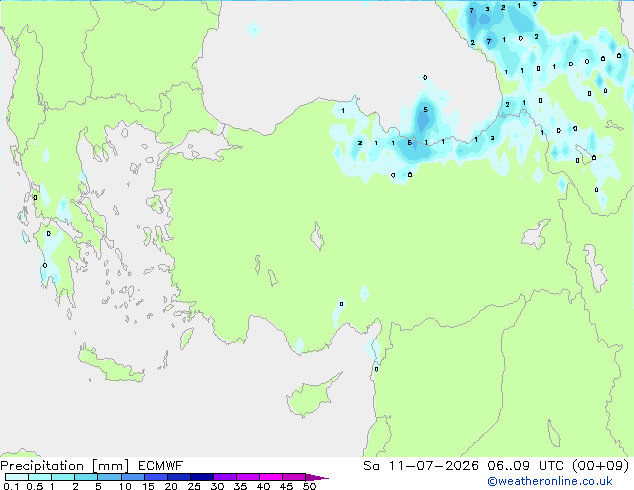Viewport: 634px width, 490px height.
Task: Click the 'ECMWF' model label
Action: 160,466
